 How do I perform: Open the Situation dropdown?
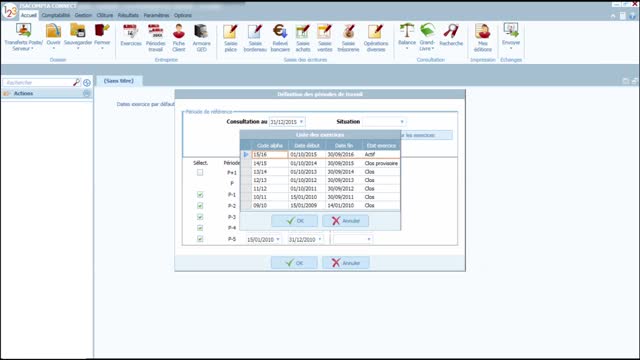click(x=402, y=122)
